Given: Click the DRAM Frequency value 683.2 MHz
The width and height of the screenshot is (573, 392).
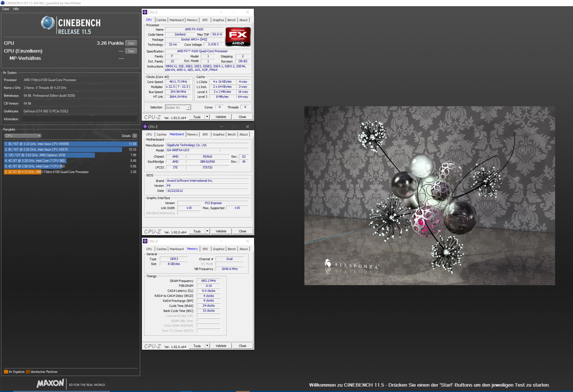Looking at the screenshot, I should coord(209,281).
